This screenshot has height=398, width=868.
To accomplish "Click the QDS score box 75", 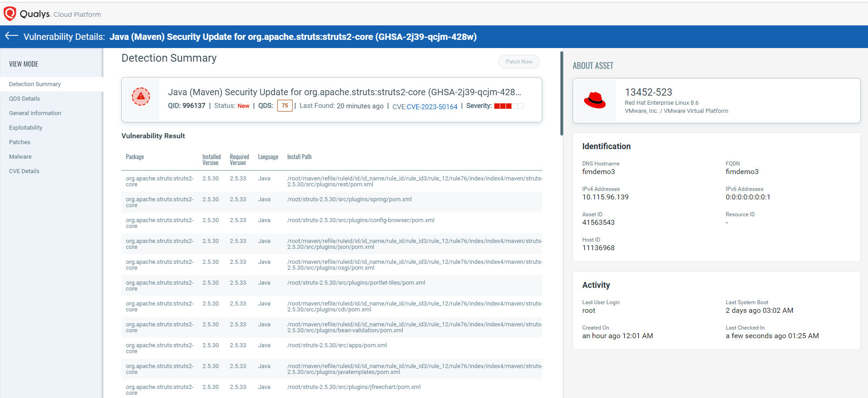I will click(x=285, y=106).
